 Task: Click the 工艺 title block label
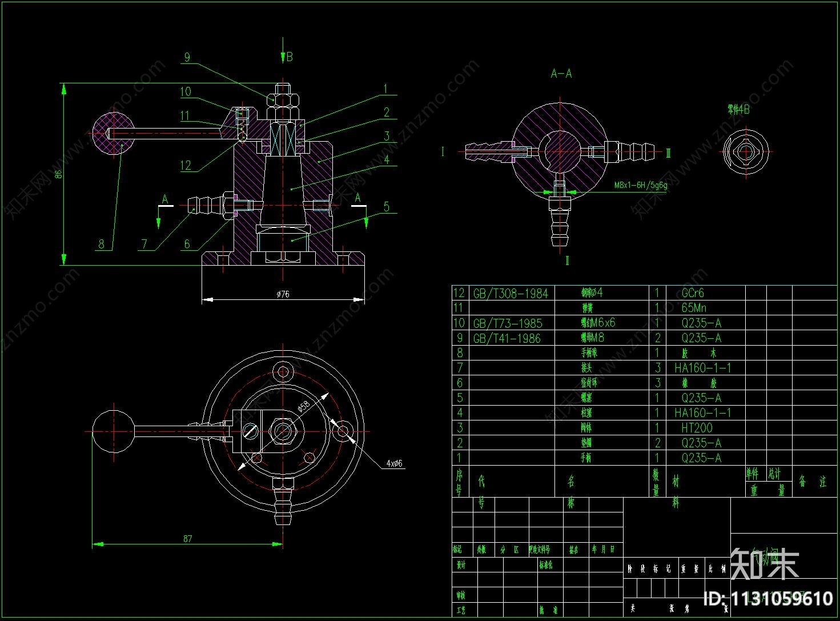point(460,610)
